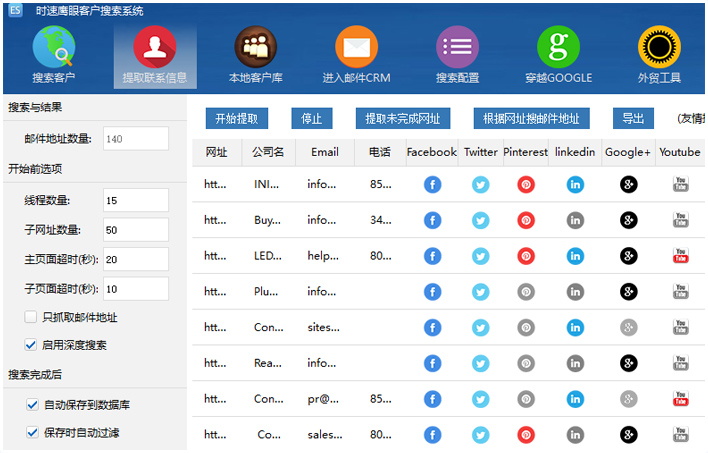
Task: Uncheck the 自动保存到数据库 checkbox
Action: click(x=32, y=405)
